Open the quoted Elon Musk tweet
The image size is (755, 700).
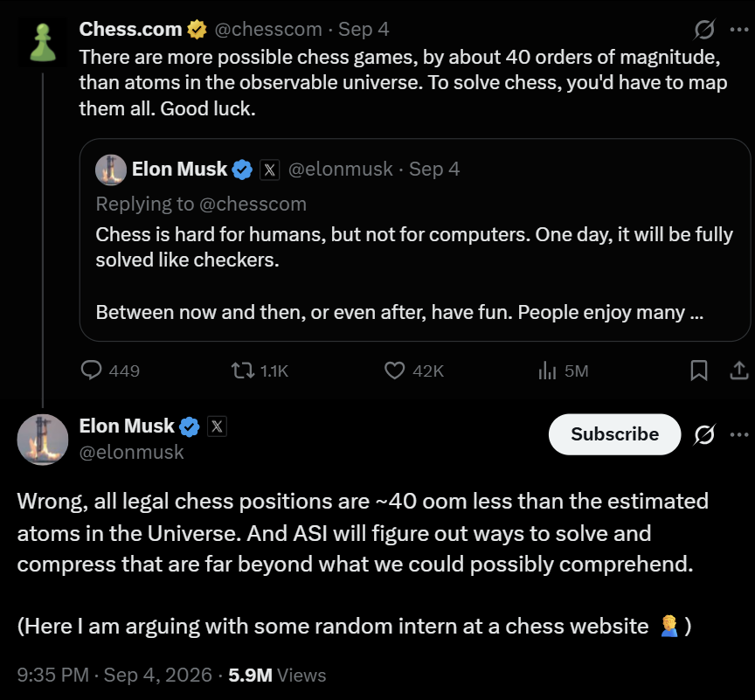pos(414,239)
